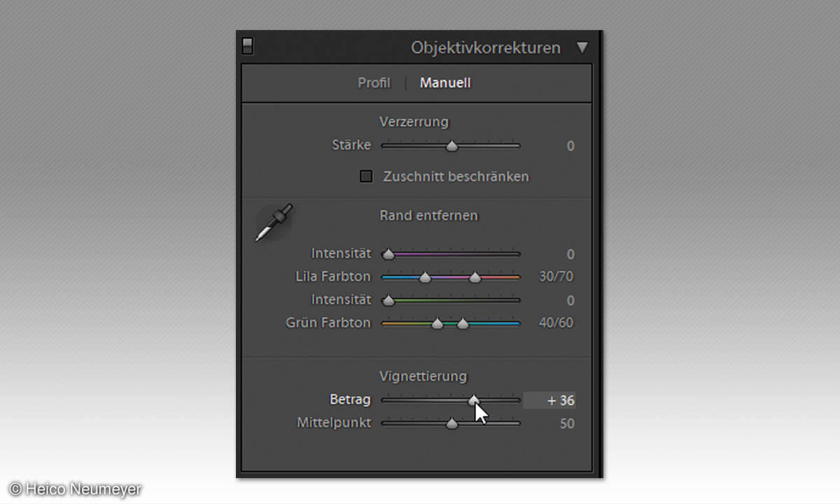
Task: Edit the Betrag value field +36
Action: [x=550, y=400]
